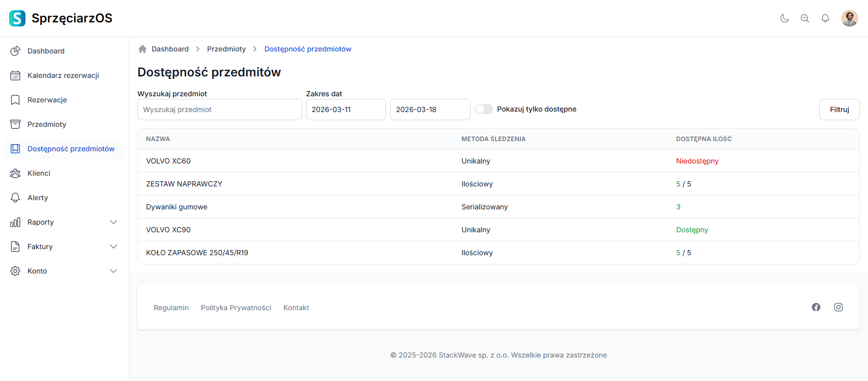Screen dimensions: 868x381
Task: Enable 'Pokazuj tylko dostępne' switch
Action: point(484,109)
